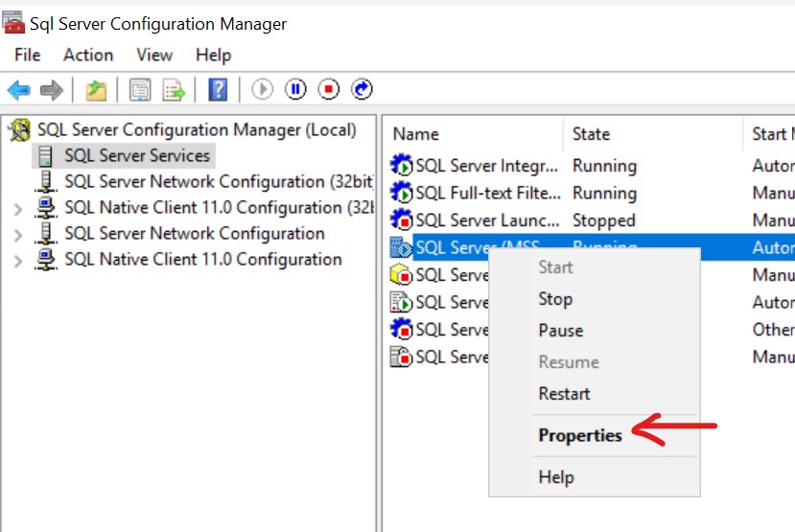This screenshot has width=795, height=532.
Task: Click the SQL Native Client 11.0 (32bit) icon
Action: [46, 207]
